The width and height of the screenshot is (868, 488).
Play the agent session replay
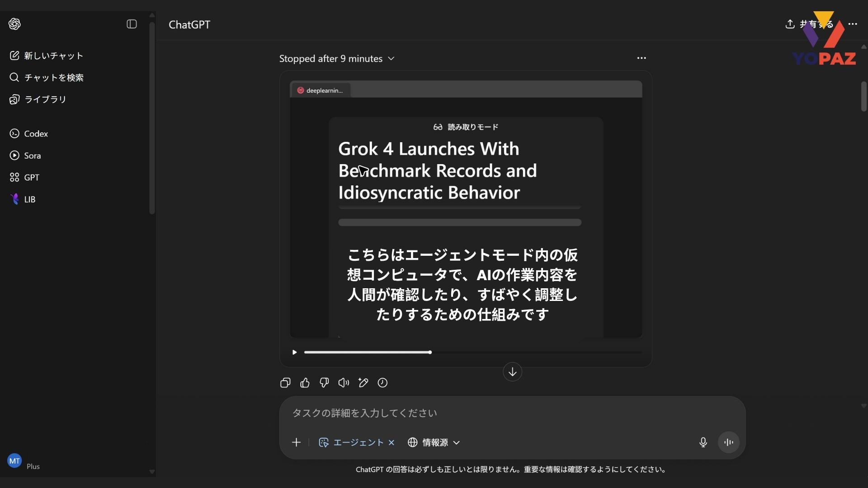[294, 352]
